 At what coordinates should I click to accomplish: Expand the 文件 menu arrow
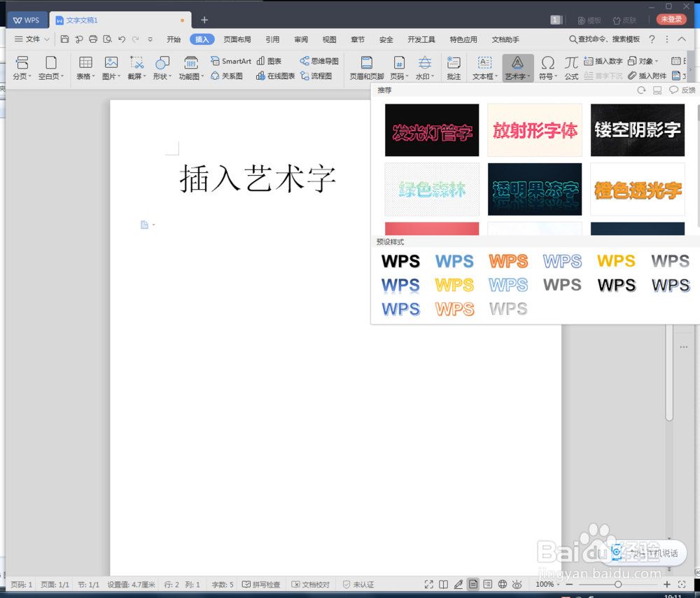47,39
